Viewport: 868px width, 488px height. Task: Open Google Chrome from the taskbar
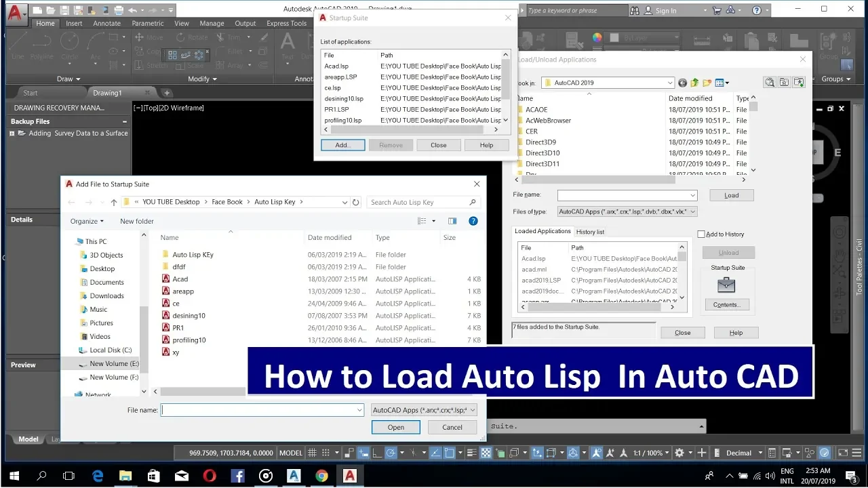coord(321,476)
